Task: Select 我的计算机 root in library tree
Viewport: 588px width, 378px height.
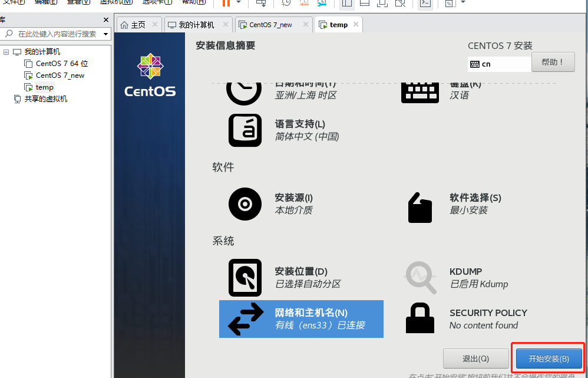Action: (x=42, y=52)
